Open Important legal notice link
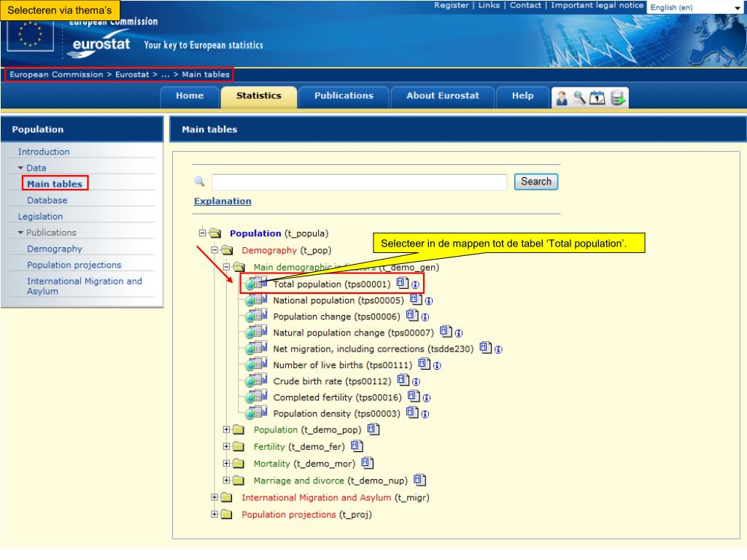The image size is (747, 560). [x=597, y=5]
